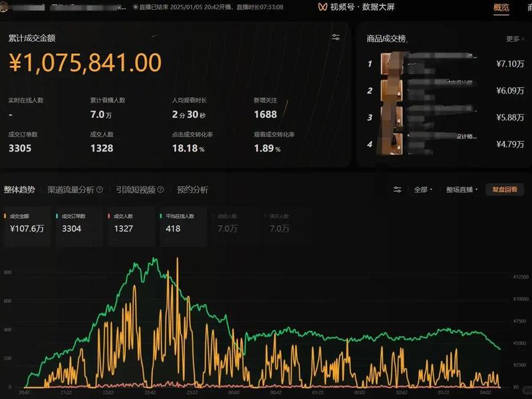The width and height of the screenshot is (532, 399).
Task: Click the 22:42 time axis label
Action: 150,392
